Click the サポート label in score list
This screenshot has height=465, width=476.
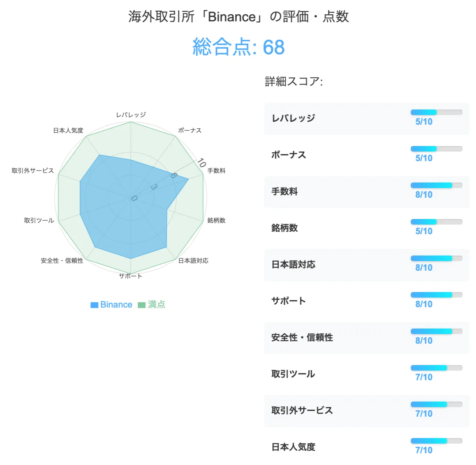pos(289,301)
